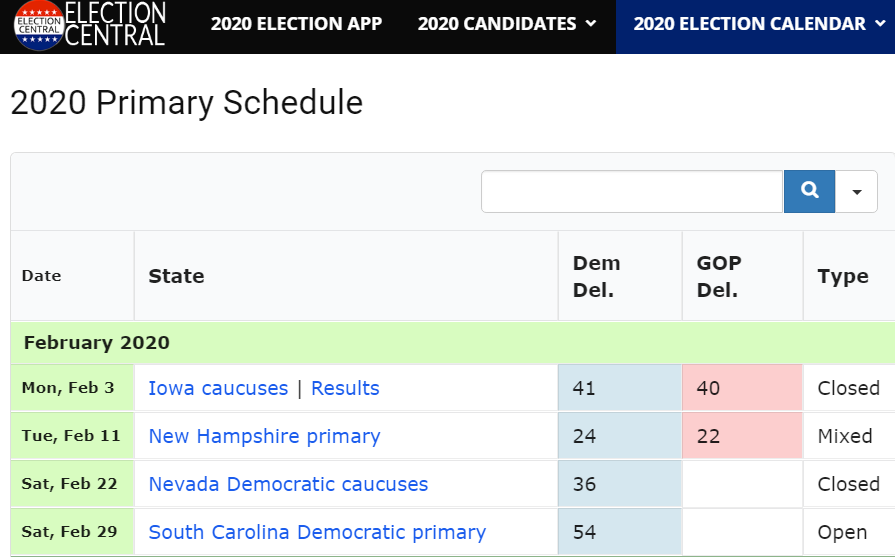Viewport: 895px width, 557px height.
Task: Sort by the Type column header
Action: (843, 276)
